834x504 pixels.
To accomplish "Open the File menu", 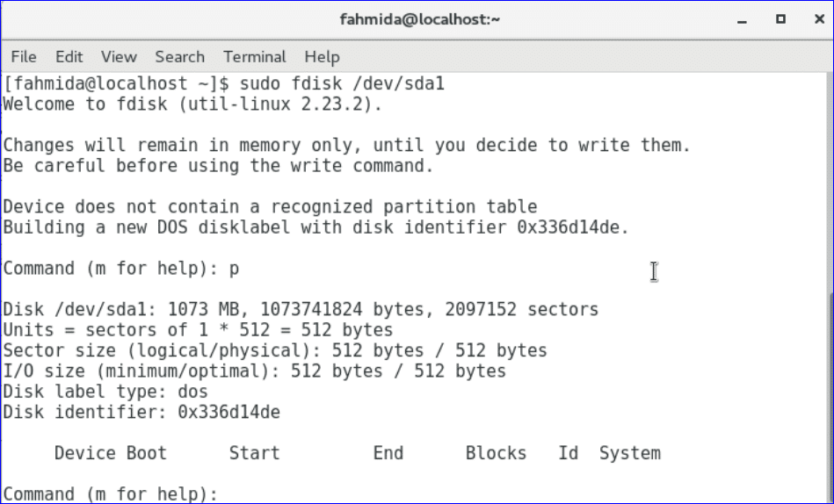I will pyautogui.click(x=24, y=57).
